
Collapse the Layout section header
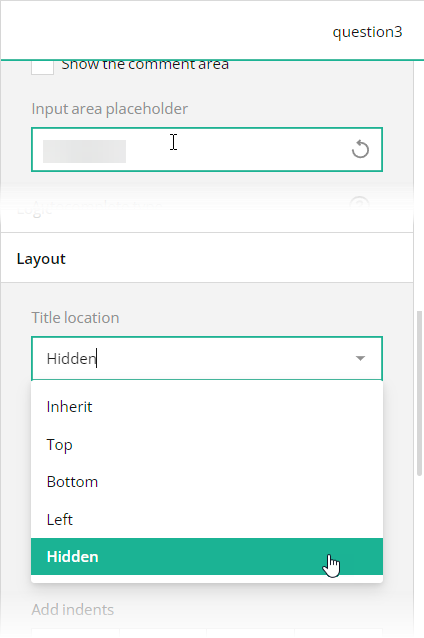point(207,258)
